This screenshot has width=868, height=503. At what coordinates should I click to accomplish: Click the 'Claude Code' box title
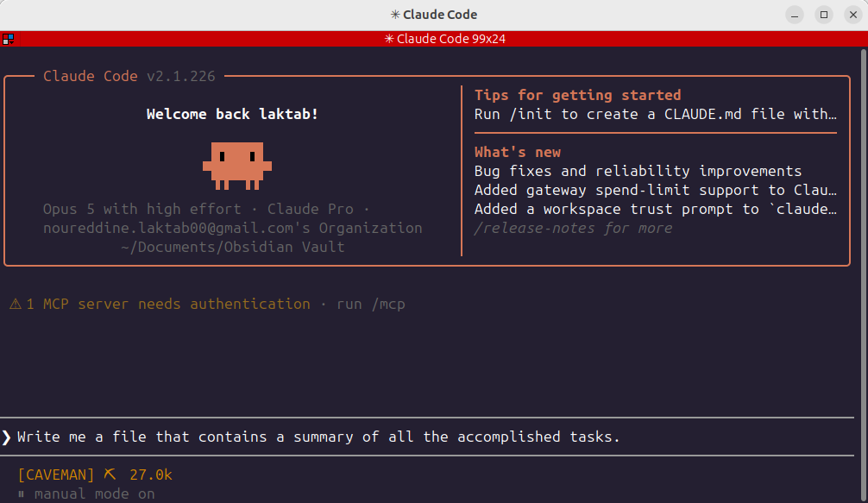pyautogui.click(x=91, y=77)
